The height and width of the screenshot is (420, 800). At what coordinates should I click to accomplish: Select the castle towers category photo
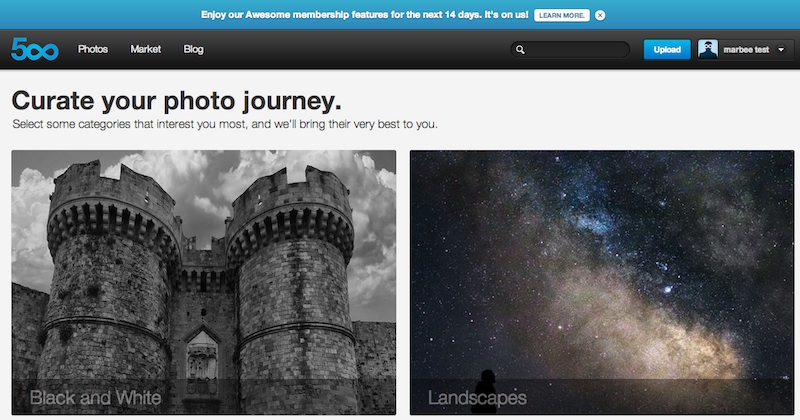coord(204,282)
